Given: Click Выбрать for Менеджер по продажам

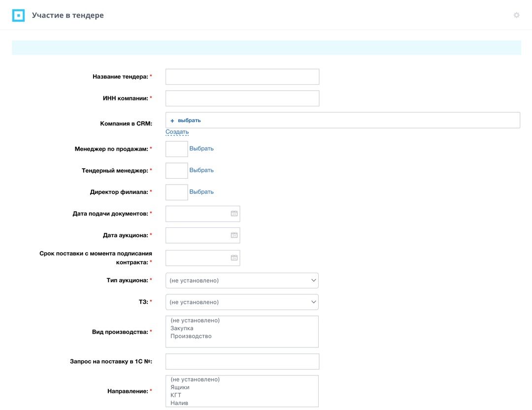Looking at the screenshot, I should (201, 149).
